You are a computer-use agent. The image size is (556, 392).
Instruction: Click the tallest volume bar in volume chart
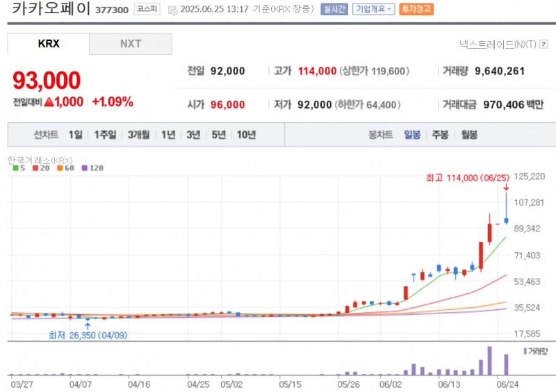(x=489, y=360)
